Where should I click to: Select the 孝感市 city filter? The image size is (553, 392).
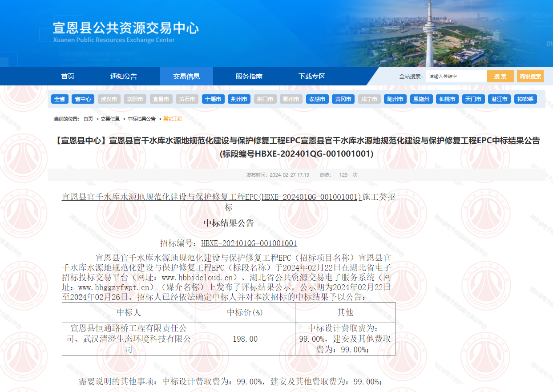pyautogui.click(x=317, y=99)
